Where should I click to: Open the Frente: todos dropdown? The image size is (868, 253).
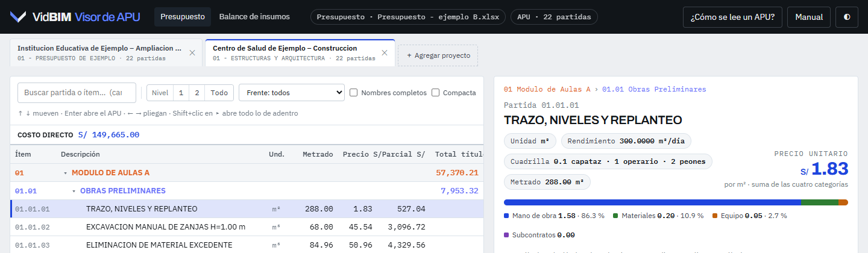click(292, 93)
